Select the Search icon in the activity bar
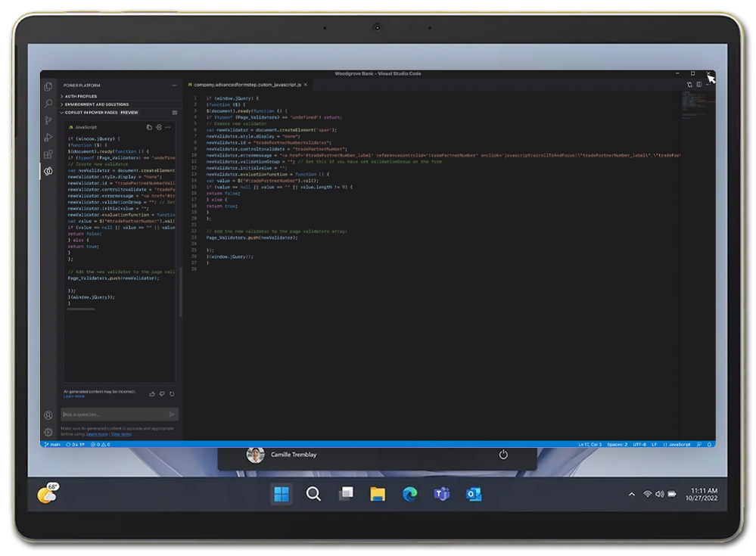The height and width of the screenshot is (556, 756). point(48,104)
